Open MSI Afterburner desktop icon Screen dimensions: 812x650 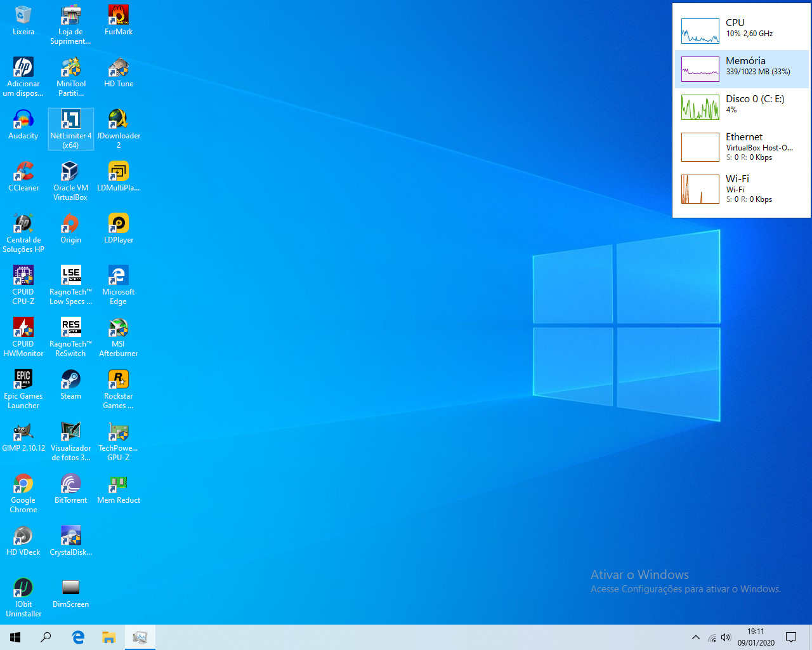tap(119, 337)
